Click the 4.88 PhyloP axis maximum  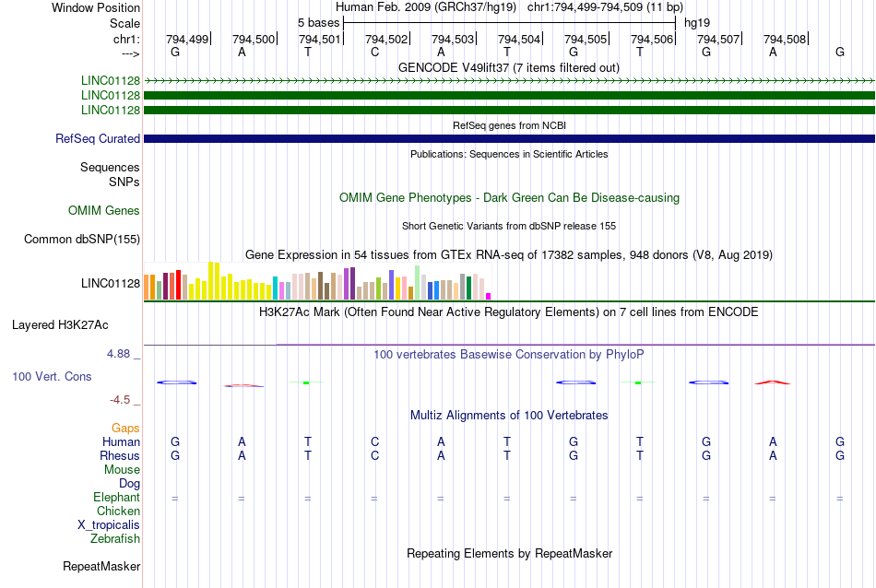point(118,354)
